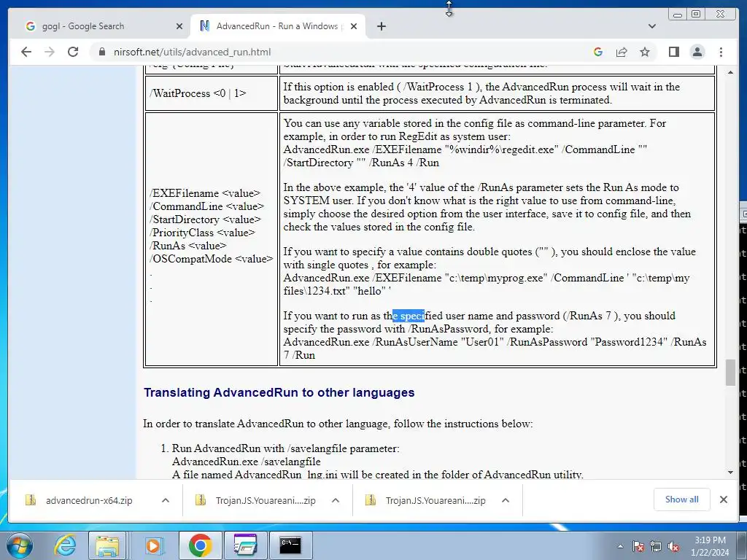Open the Chrome three-dot menu

point(721,52)
